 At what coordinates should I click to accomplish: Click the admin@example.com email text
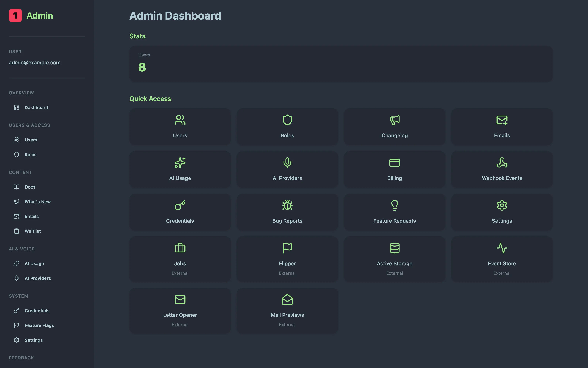[35, 63]
